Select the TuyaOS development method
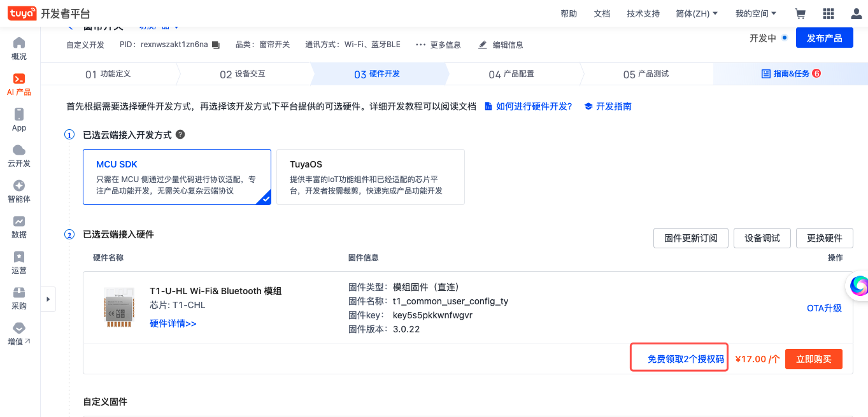 coord(371,177)
